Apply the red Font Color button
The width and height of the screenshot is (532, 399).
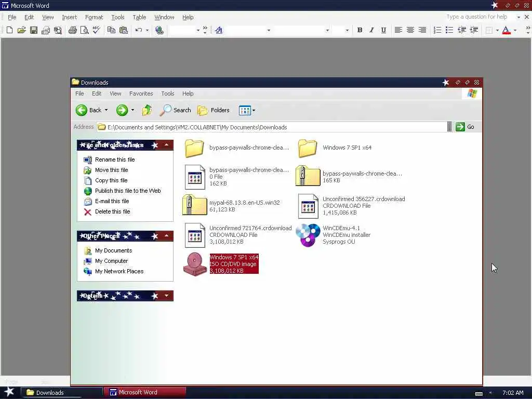click(506, 30)
